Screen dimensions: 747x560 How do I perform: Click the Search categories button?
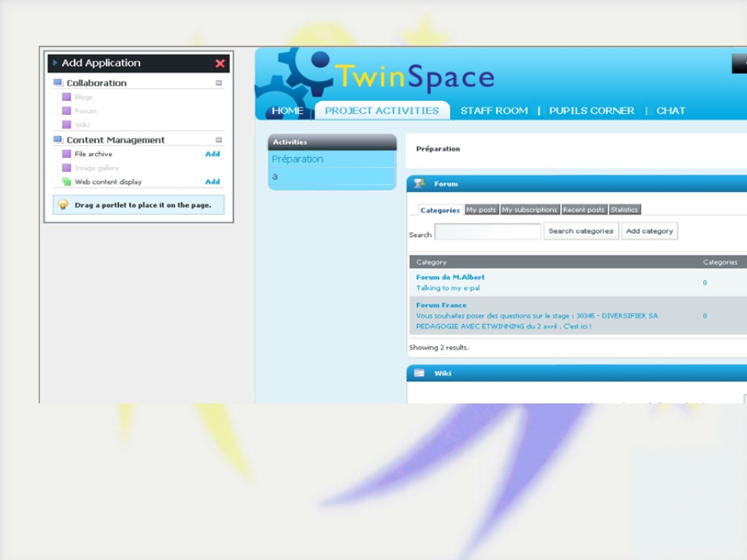[x=581, y=231]
